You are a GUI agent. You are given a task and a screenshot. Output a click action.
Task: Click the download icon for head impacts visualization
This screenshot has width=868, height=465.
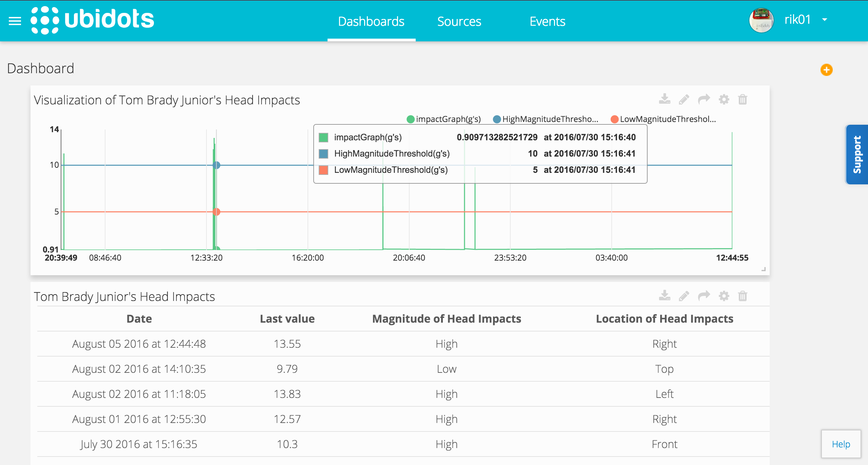click(665, 99)
